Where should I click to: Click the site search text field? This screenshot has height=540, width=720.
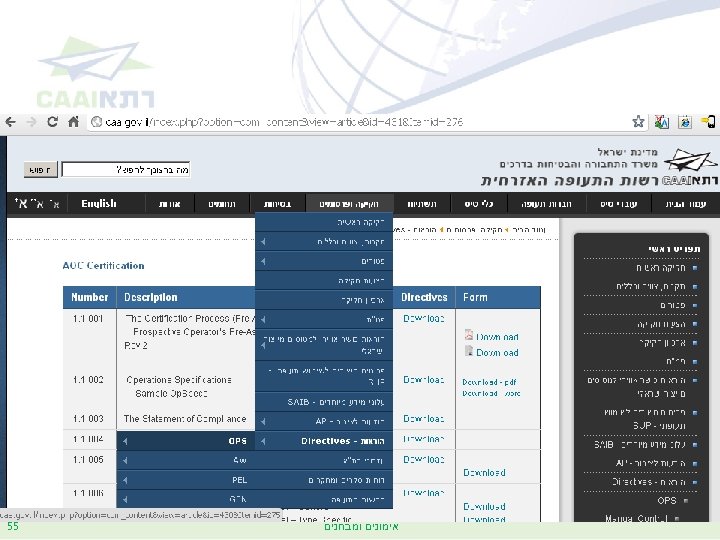(125, 169)
